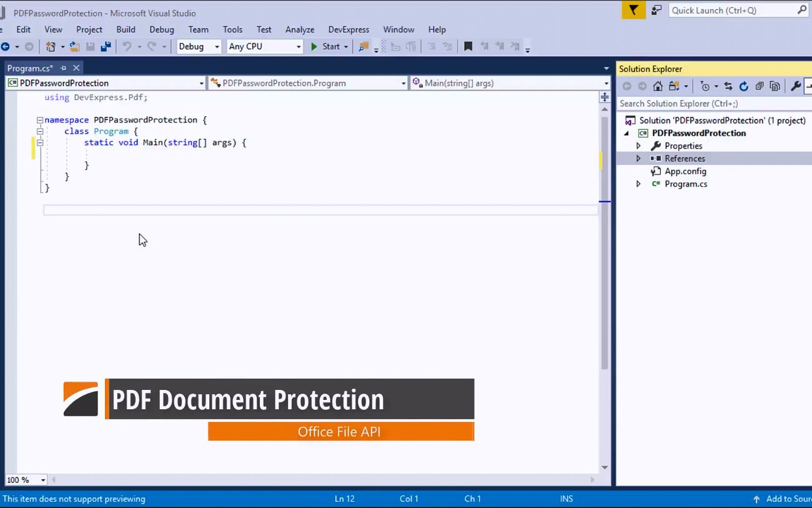Click the notifications filter flag icon
This screenshot has height=508, width=812.
[x=633, y=10]
